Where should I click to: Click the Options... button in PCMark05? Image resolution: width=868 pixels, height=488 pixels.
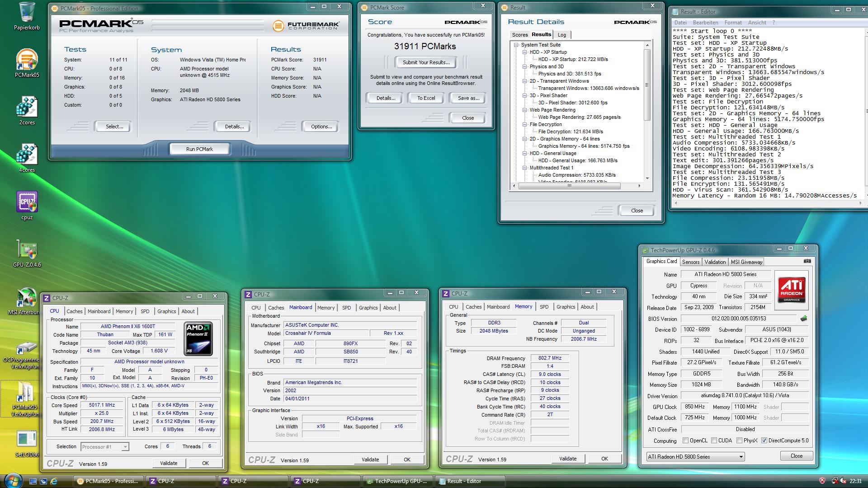pyautogui.click(x=321, y=127)
